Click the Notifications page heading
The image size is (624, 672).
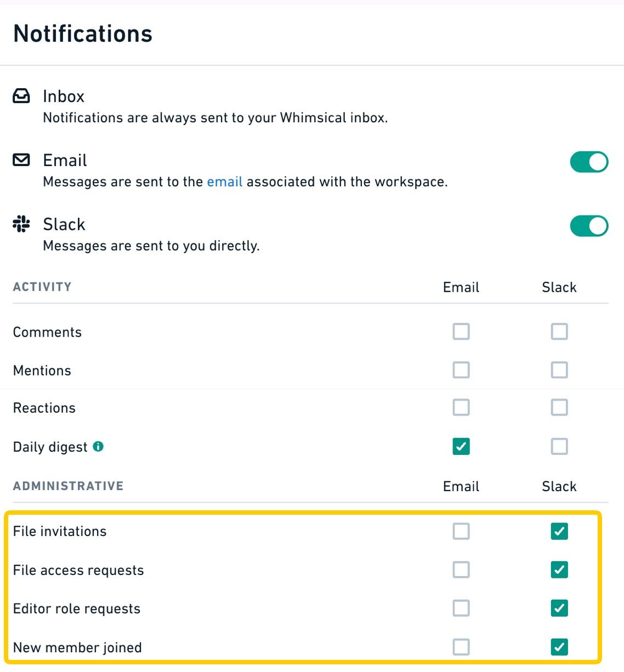[83, 34]
